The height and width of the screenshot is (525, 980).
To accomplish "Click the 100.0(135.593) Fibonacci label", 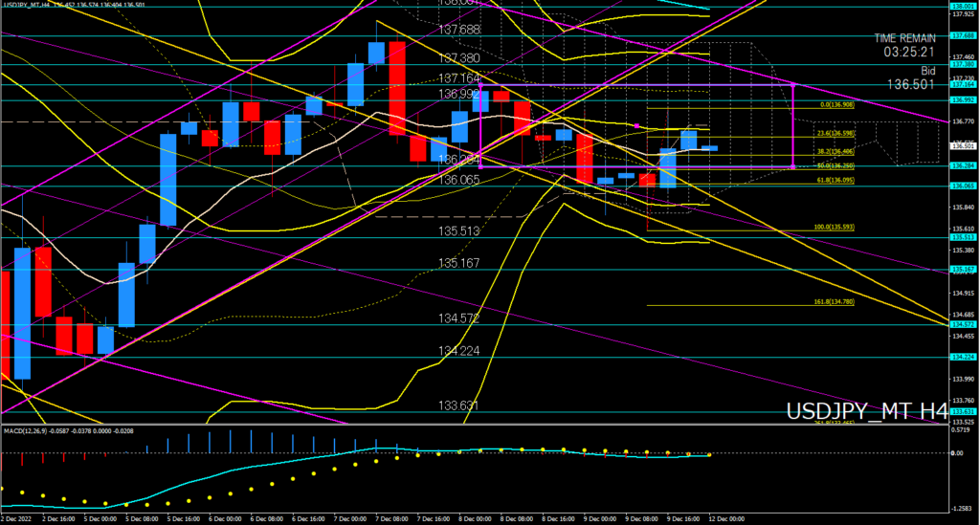I will (x=835, y=228).
